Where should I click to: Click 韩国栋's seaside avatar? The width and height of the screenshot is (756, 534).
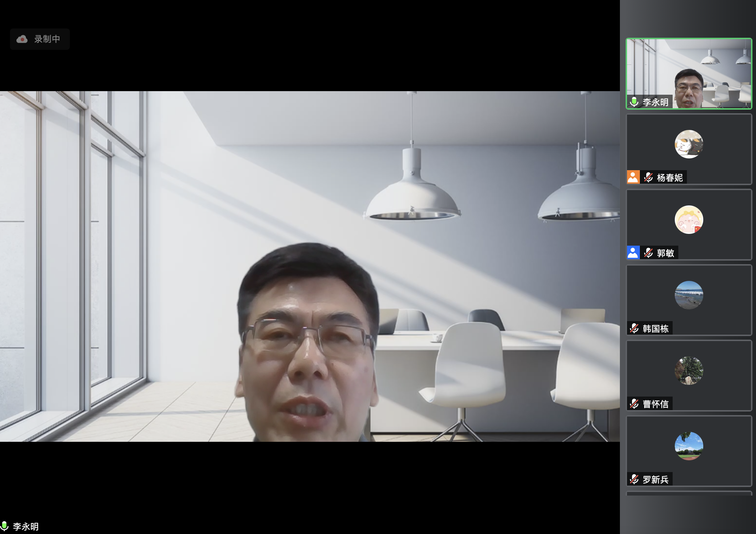tap(689, 295)
